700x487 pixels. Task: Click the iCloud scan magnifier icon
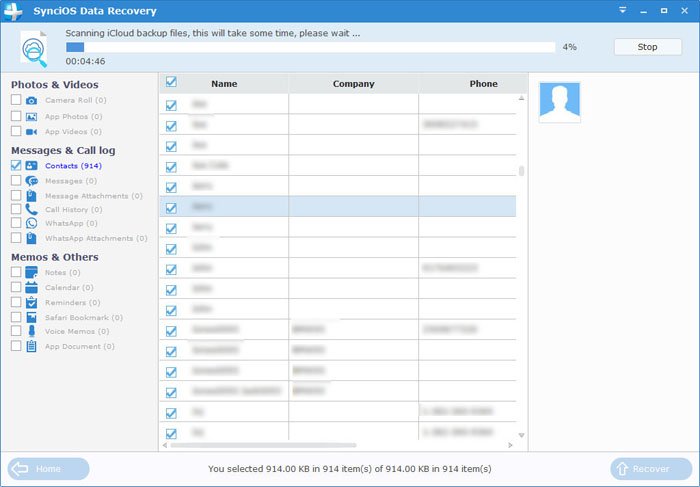coord(34,49)
